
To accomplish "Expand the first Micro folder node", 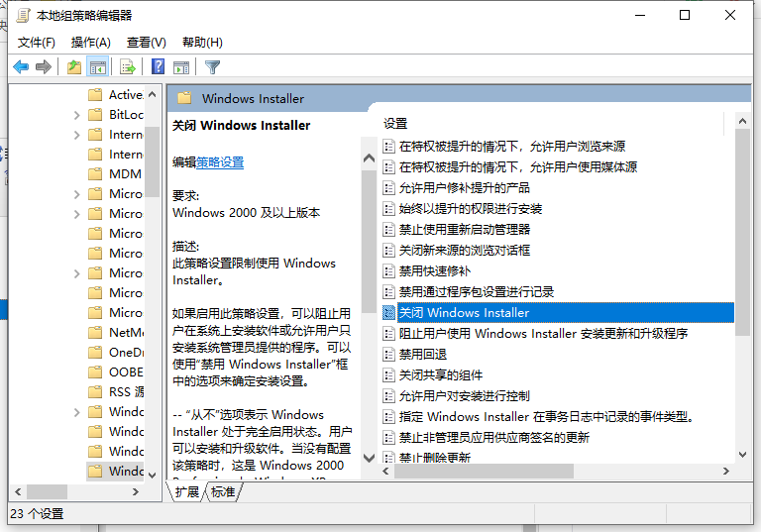I will 76,194.
